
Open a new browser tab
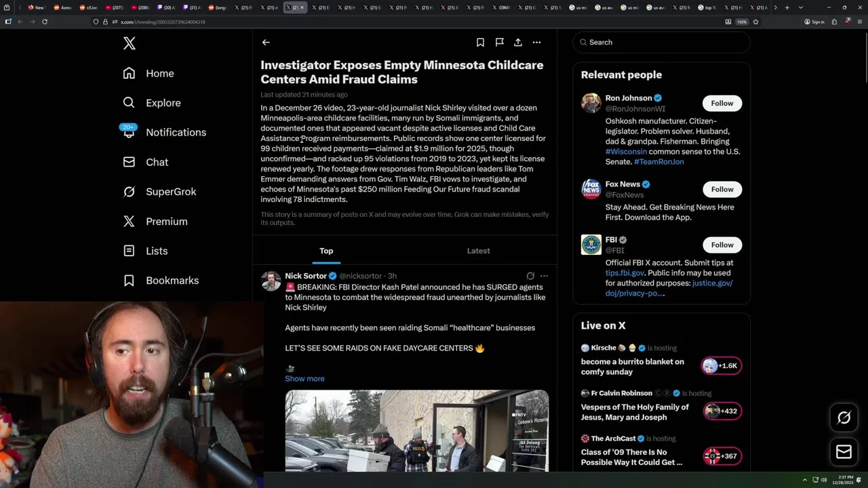click(787, 7)
